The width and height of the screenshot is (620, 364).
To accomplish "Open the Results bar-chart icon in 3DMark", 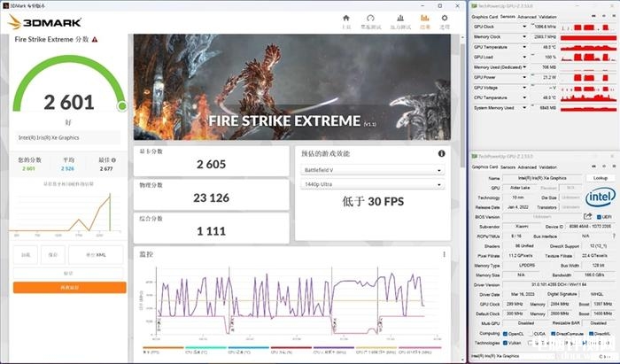I will click(x=424, y=19).
